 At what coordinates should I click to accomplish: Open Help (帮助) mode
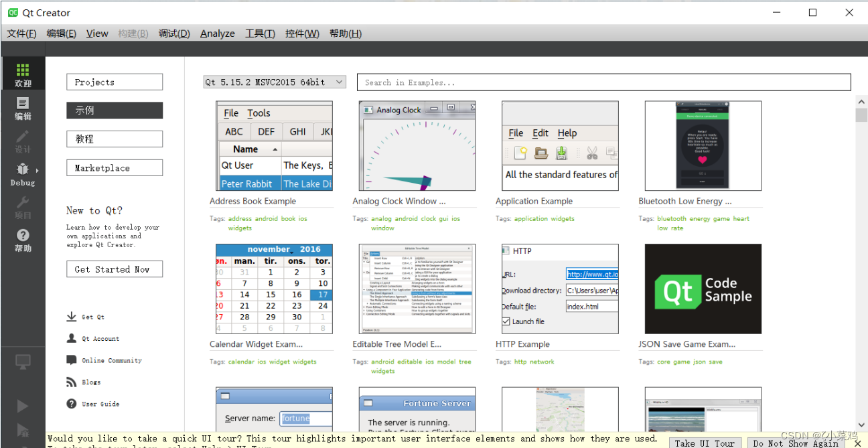click(23, 240)
